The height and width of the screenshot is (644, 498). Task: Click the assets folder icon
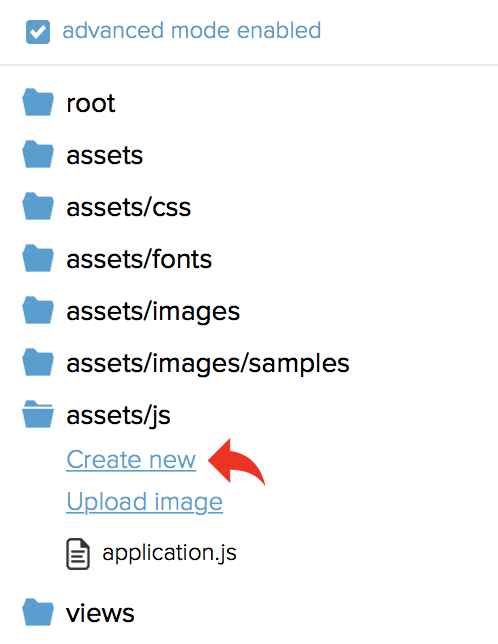click(38, 154)
